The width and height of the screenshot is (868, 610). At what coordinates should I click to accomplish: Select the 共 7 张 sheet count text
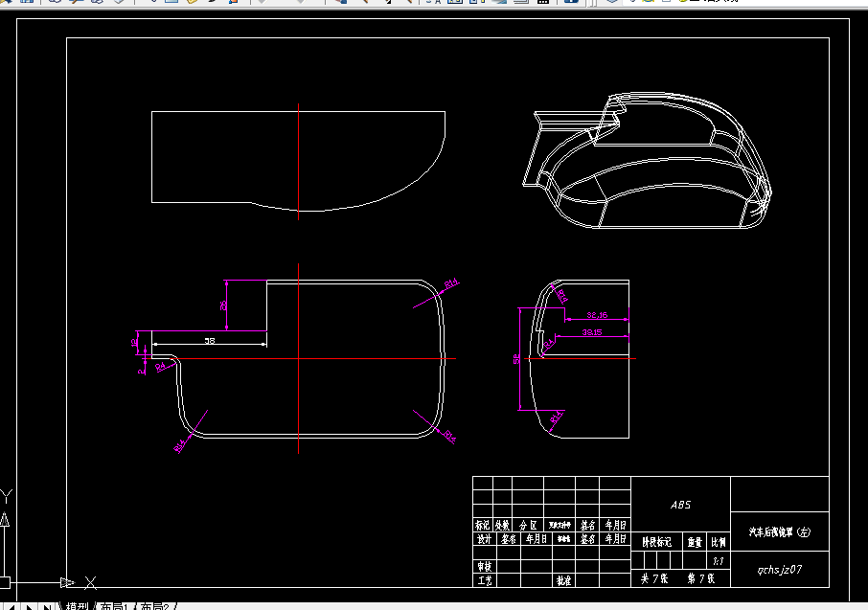click(x=654, y=578)
